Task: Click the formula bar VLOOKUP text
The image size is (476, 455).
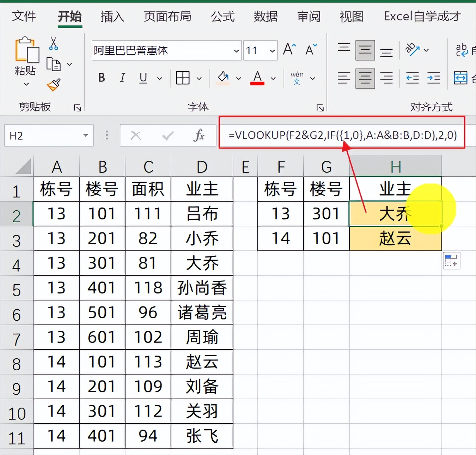Action: (342, 135)
